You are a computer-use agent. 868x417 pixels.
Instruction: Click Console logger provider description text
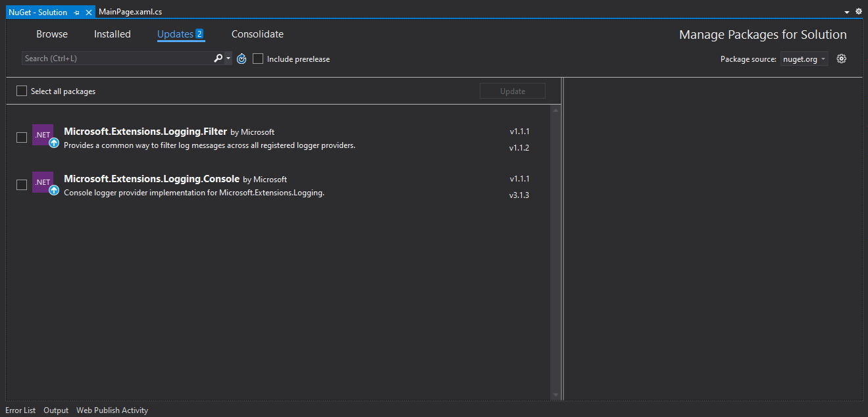tap(194, 193)
